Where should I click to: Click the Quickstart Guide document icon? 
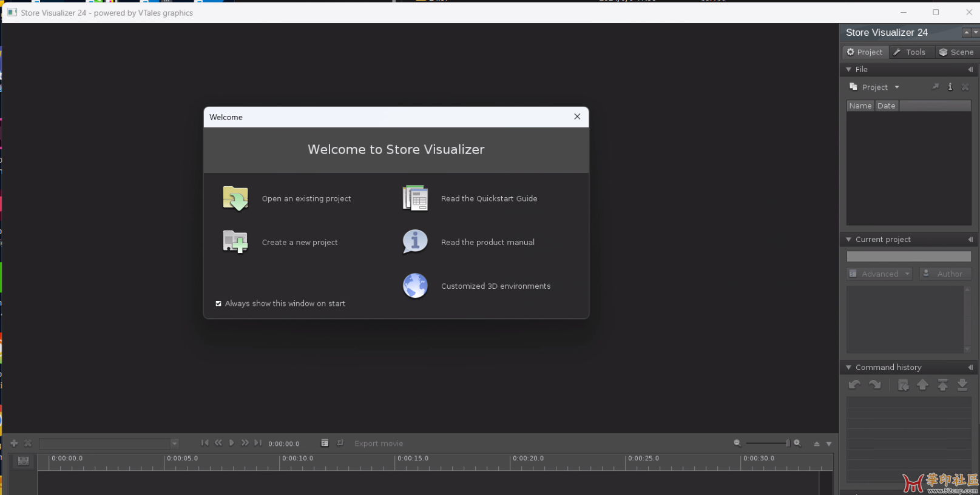click(415, 198)
